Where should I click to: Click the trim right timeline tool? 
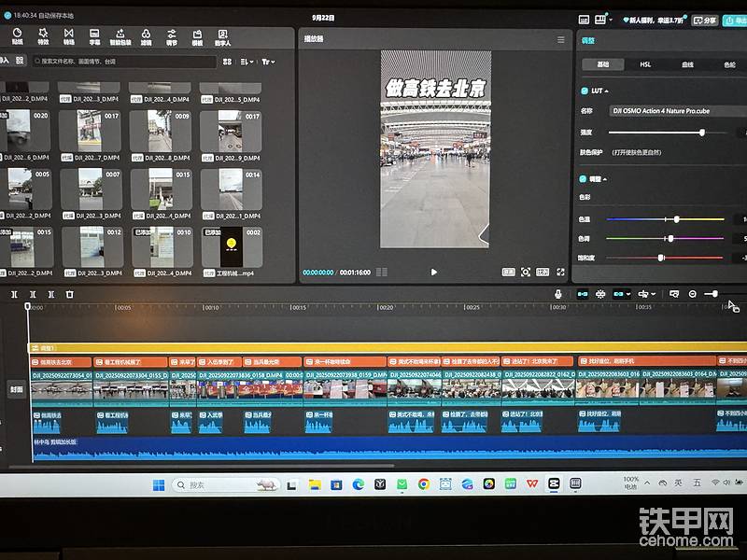click(x=51, y=295)
